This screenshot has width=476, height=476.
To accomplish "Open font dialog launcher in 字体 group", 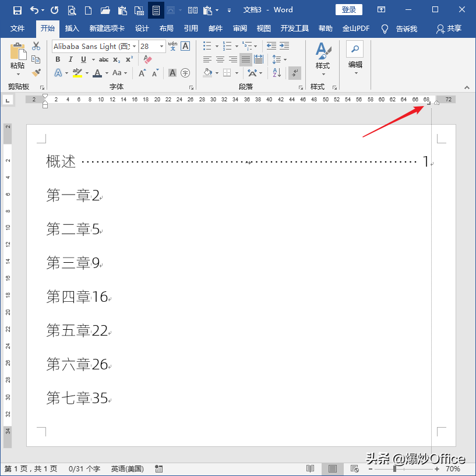I will [191, 88].
